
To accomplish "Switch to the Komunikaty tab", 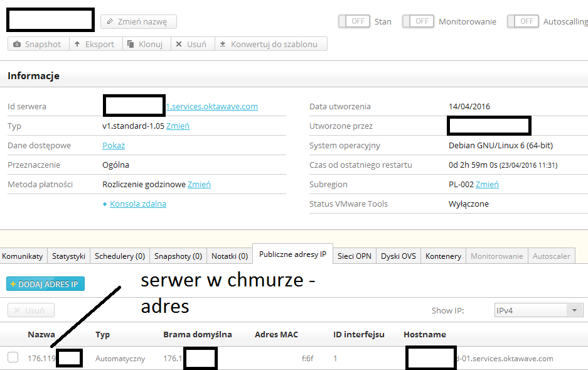I will click(23, 256).
